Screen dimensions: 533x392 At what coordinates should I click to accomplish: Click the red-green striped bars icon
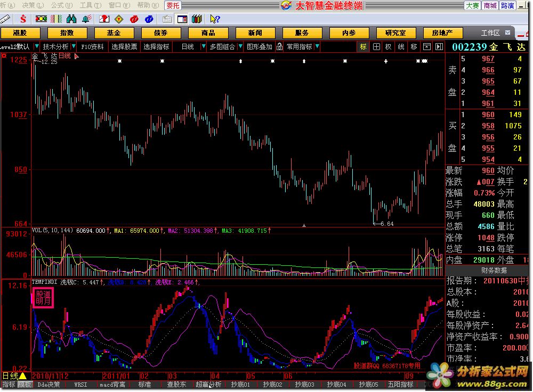(x=56, y=19)
